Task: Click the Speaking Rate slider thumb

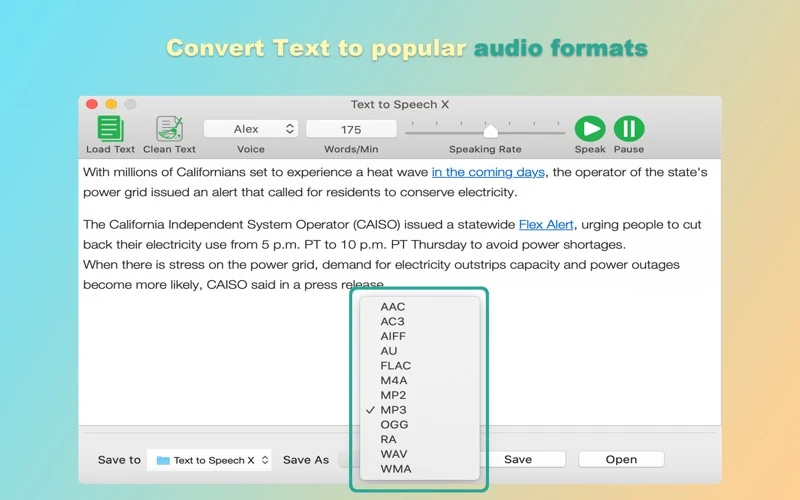Action: coord(490,131)
